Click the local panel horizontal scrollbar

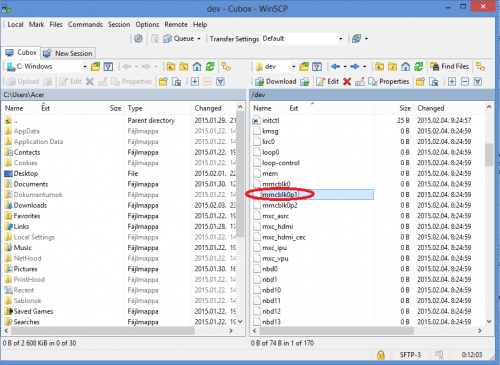[103, 331]
